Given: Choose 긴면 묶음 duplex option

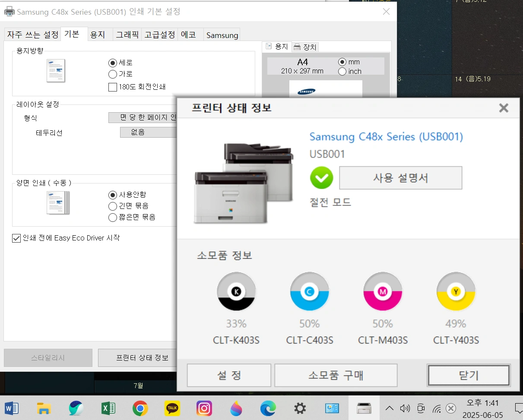Looking at the screenshot, I should pos(113,206).
